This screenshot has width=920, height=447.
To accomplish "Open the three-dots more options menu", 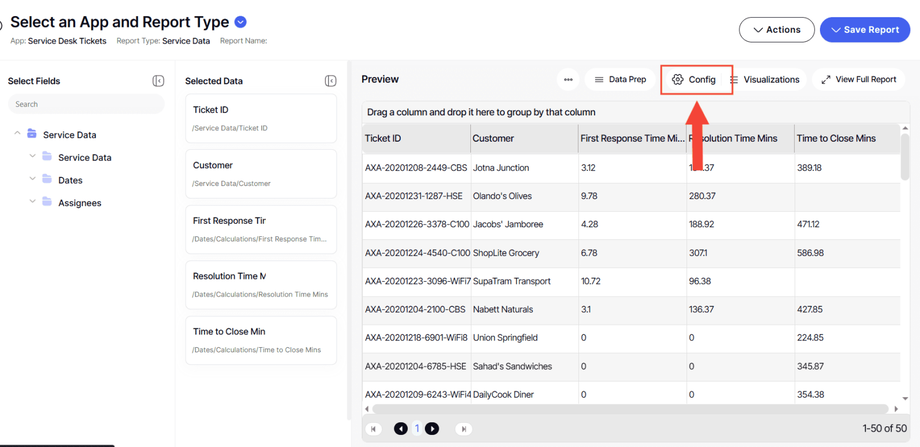I will tap(568, 80).
